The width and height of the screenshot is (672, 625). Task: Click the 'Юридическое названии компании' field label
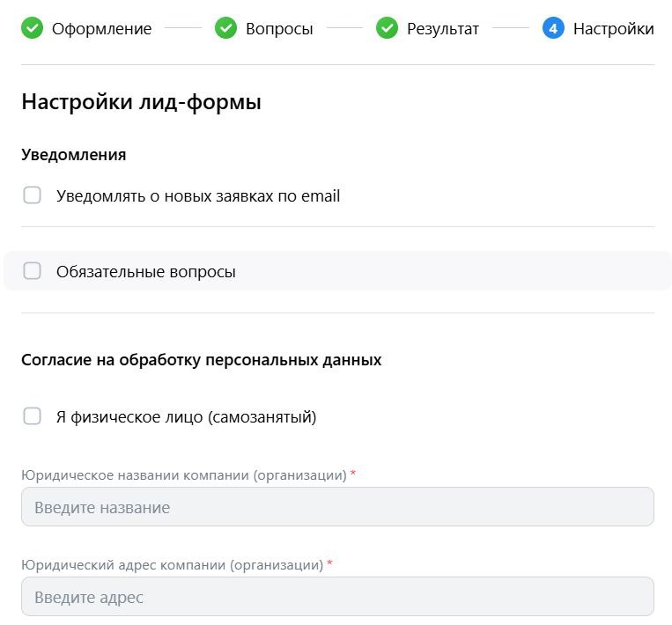(x=183, y=475)
